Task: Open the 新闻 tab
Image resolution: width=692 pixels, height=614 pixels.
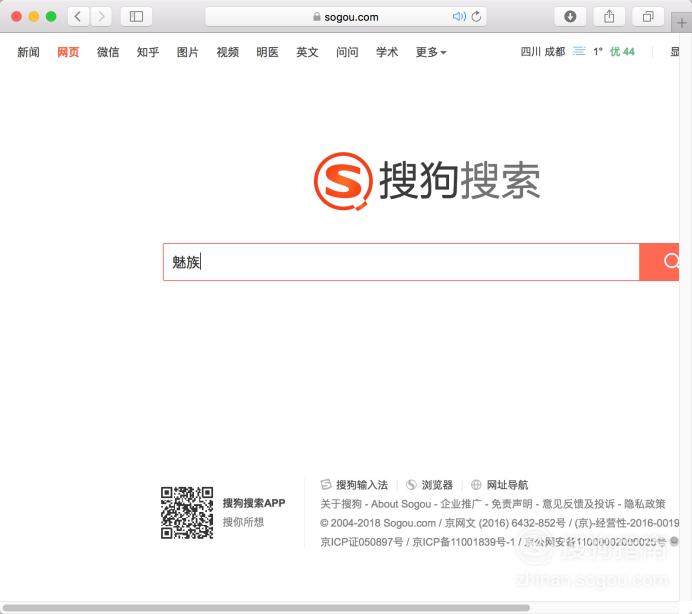Action: [28, 52]
